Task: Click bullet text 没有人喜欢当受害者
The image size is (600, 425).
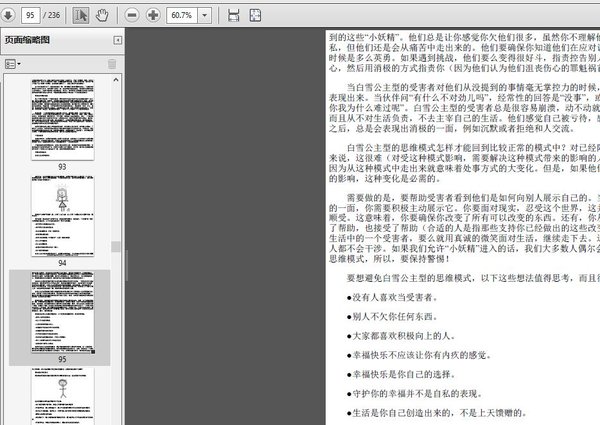Action: click(x=392, y=297)
